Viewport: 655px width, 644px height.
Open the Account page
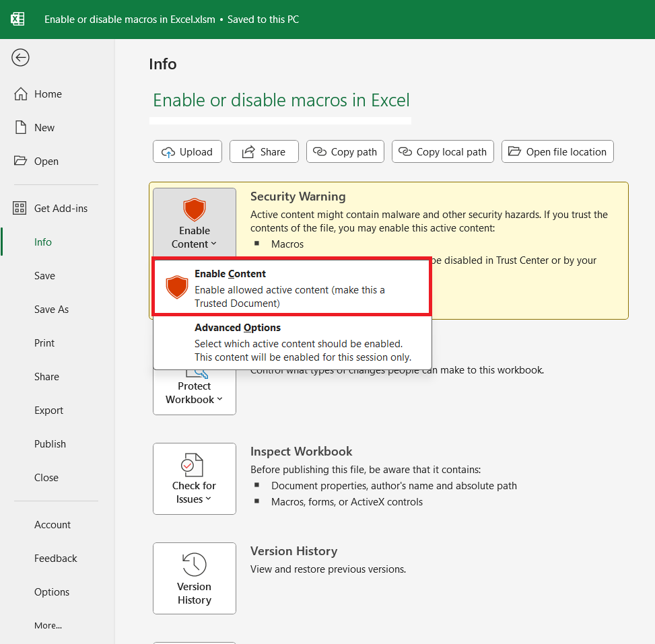(x=53, y=525)
